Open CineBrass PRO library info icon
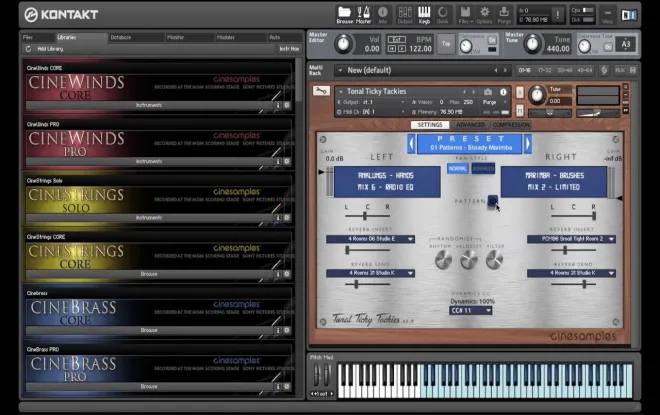Screen dimensions: 660x415 [x=278, y=386]
